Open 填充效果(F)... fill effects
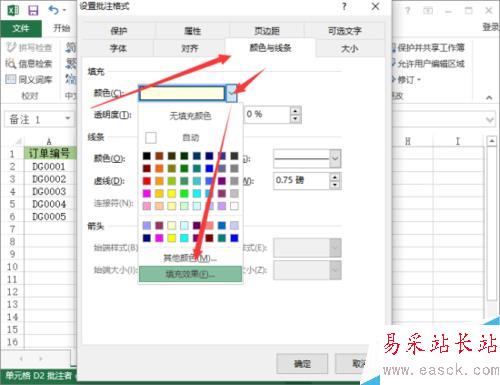Screen dimensions: 500x385 (x=190, y=274)
